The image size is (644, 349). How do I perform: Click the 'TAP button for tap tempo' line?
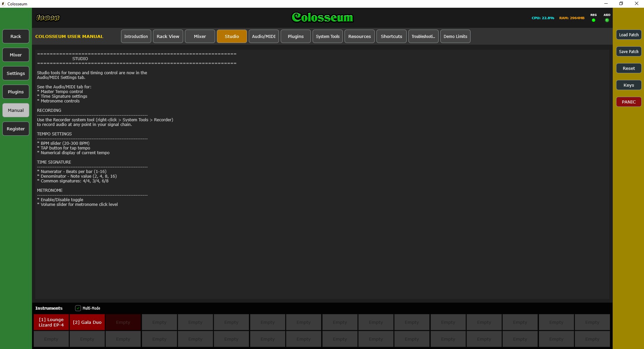64,148
